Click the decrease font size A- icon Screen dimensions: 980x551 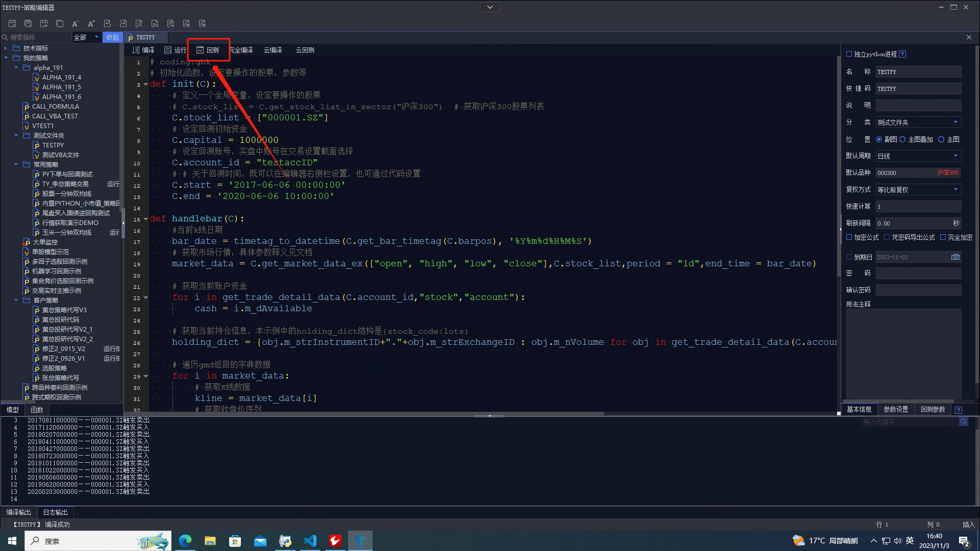click(75, 23)
